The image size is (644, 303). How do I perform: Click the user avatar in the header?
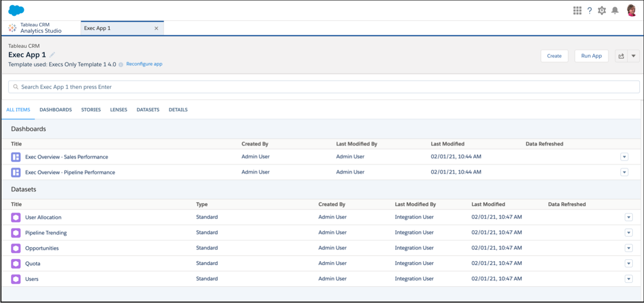[631, 10]
